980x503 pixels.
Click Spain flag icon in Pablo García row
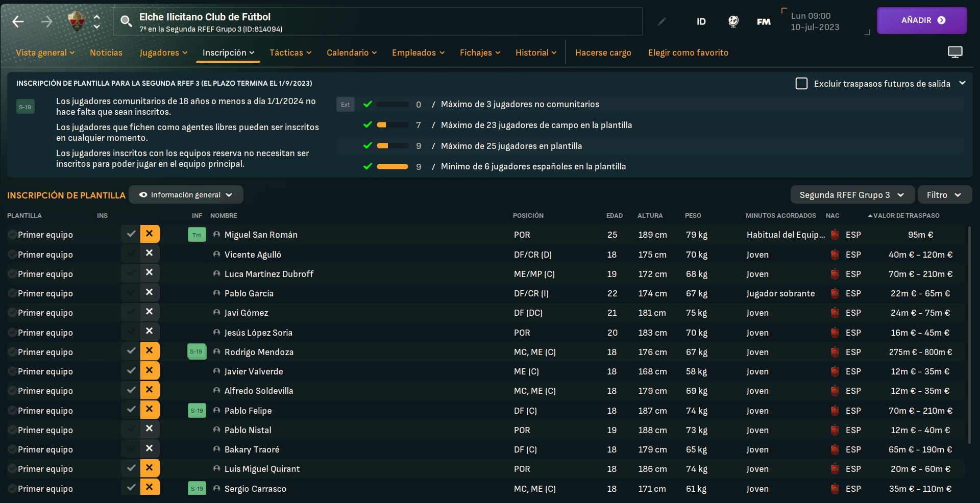[x=835, y=293]
